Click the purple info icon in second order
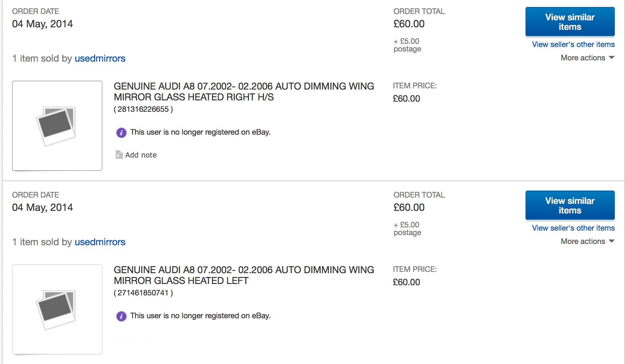625x364 pixels. pos(121,316)
